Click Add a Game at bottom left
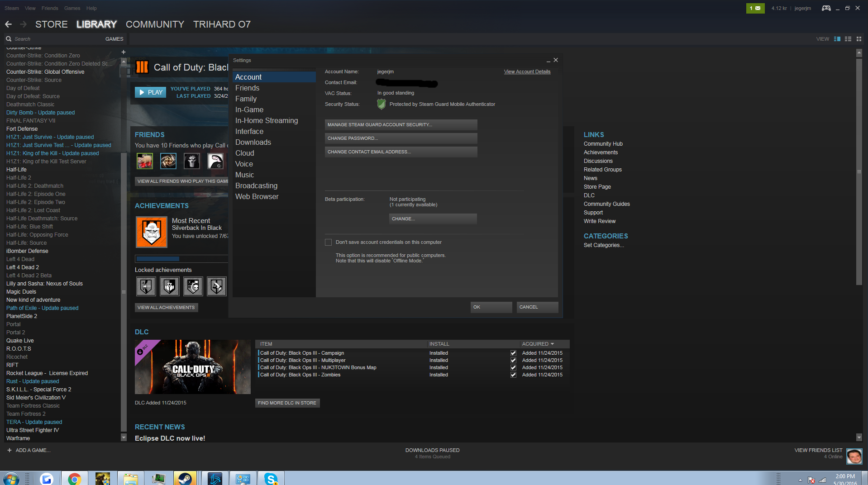The width and height of the screenshot is (868, 485). (x=29, y=451)
